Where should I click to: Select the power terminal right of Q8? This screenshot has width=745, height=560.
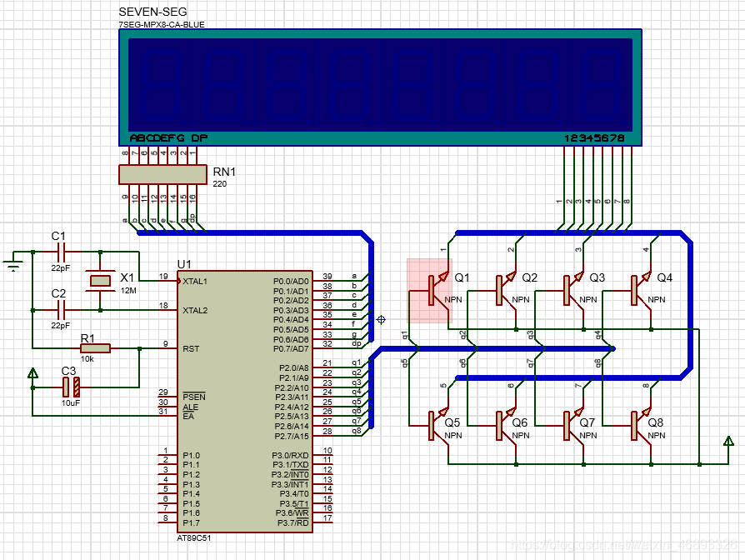(x=727, y=441)
